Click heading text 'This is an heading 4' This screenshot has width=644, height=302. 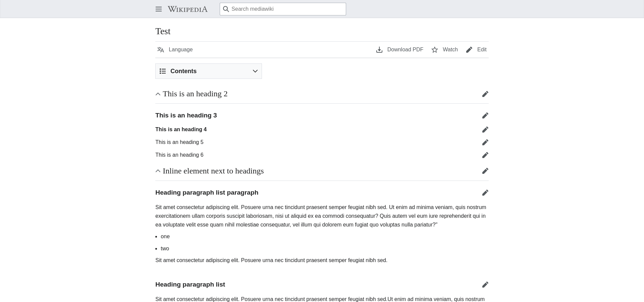pos(181,130)
